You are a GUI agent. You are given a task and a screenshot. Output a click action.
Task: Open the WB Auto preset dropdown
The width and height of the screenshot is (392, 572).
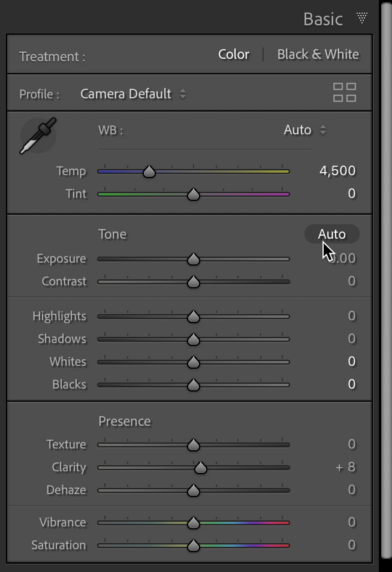305,130
